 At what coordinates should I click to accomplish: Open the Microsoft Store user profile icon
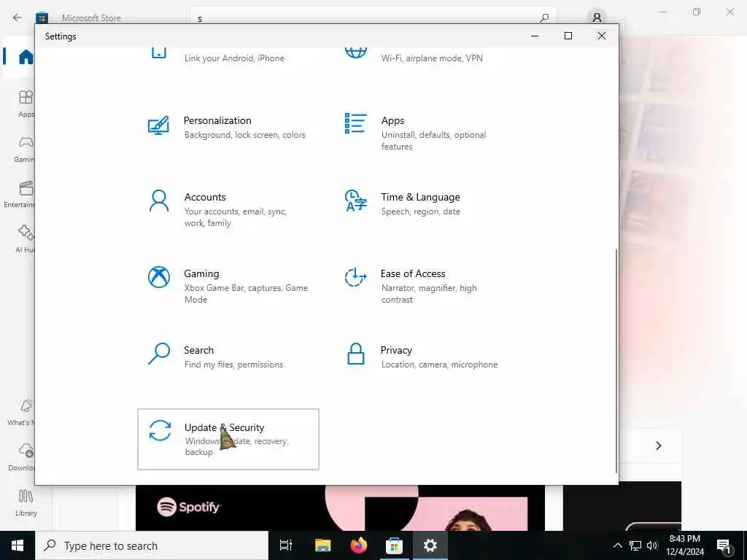tap(597, 18)
